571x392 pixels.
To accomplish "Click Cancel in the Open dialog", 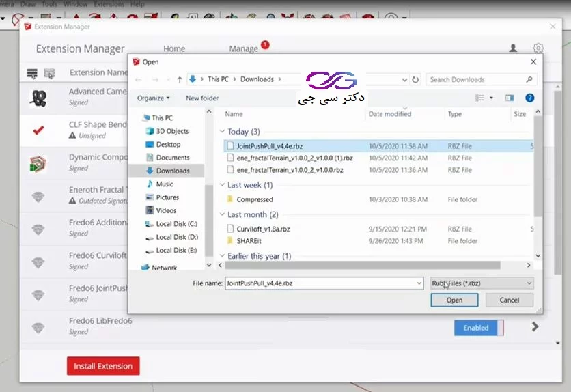I will 509,300.
